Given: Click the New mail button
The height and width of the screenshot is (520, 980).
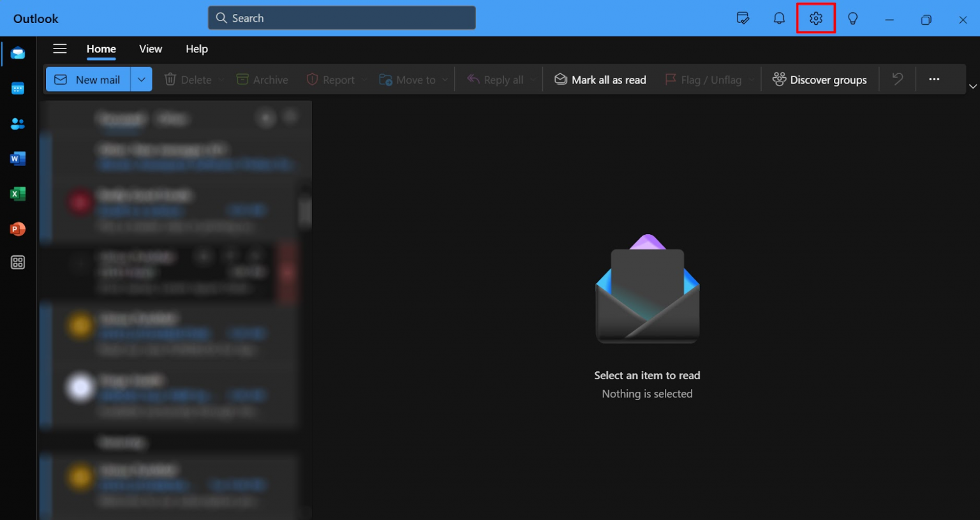Looking at the screenshot, I should (x=88, y=80).
